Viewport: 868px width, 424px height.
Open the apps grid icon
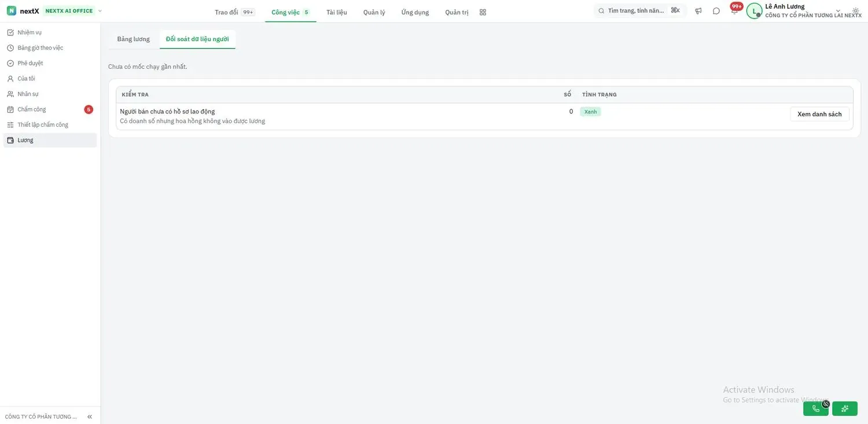pos(483,12)
